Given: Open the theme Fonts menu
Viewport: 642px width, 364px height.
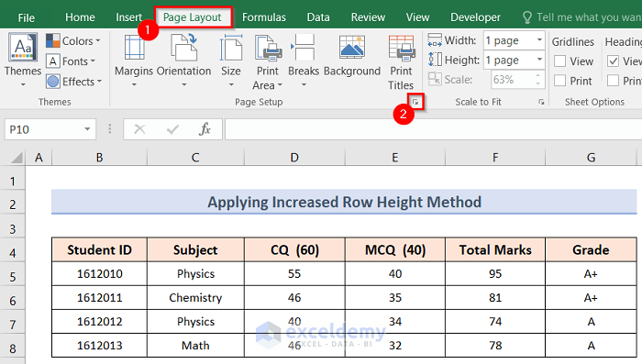Looking at the screenshot, I should (71, 61).
